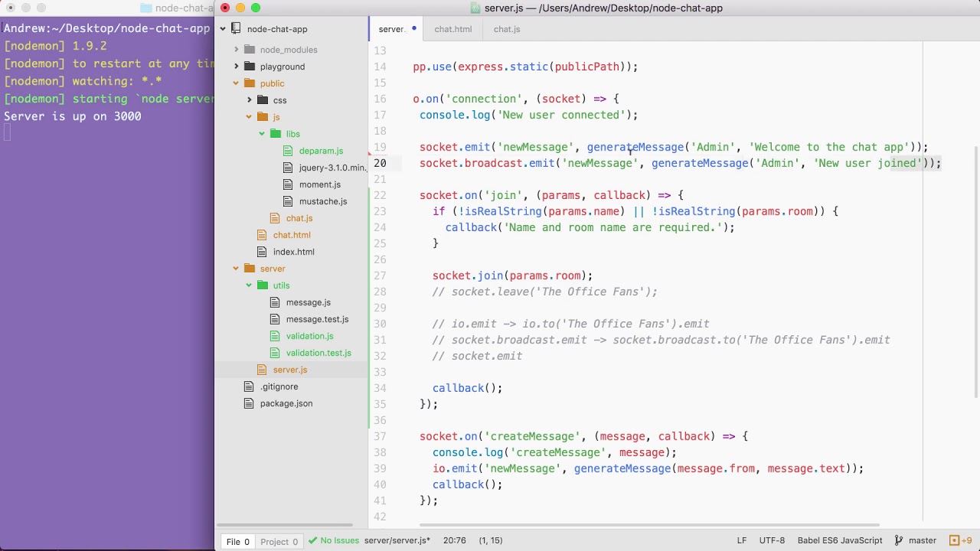Viewport: 980px width, 551px height.
Task: Click the message.js file icon
Action: (275, 302)
